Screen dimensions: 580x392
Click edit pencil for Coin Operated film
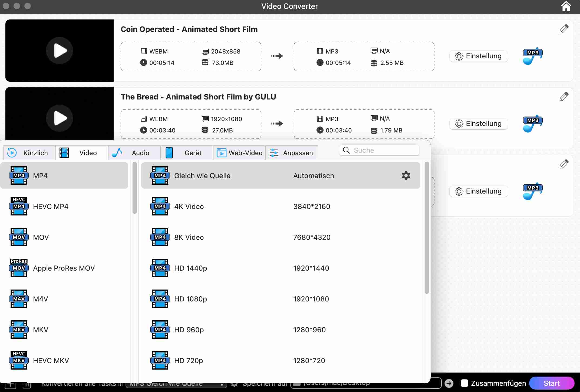coord(564,29)
